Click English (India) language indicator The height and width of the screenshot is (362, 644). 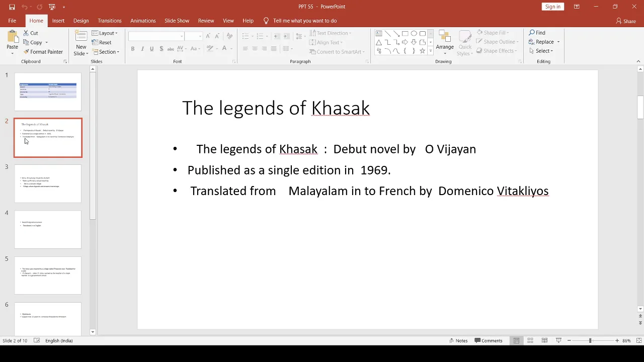click(59, 341)
